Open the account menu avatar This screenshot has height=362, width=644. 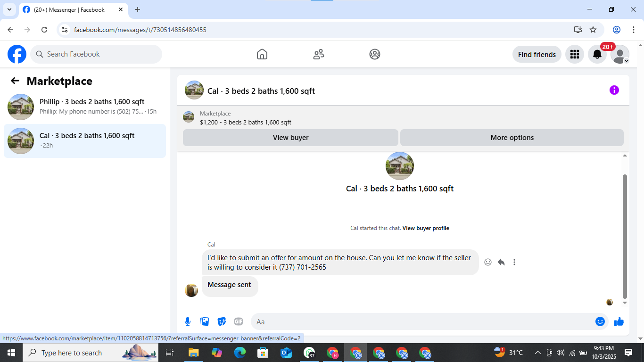[620, 54]
